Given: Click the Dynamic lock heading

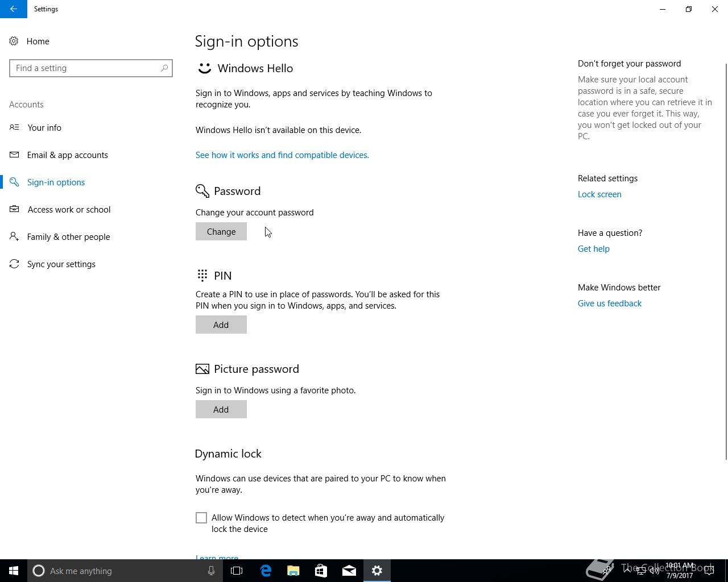Looking at the screenshot, I should 228,454.
